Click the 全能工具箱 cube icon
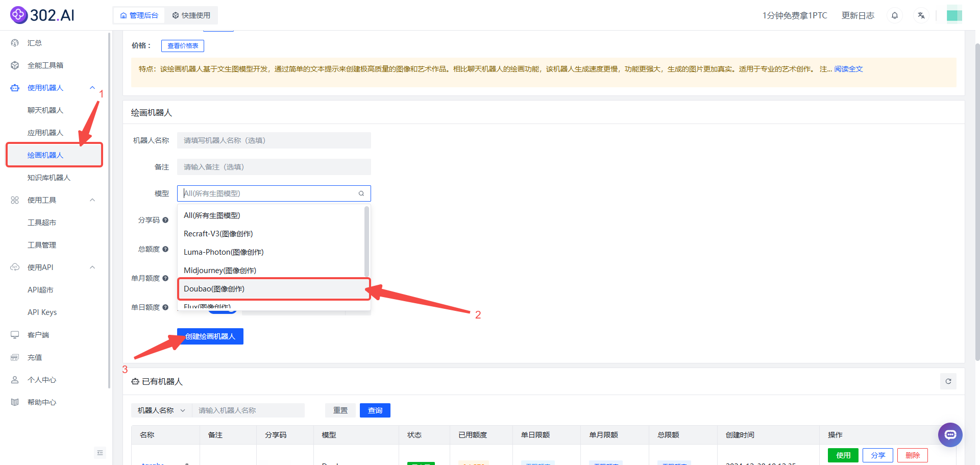Screen dimensions: 980x465 [x=15, y=65]
